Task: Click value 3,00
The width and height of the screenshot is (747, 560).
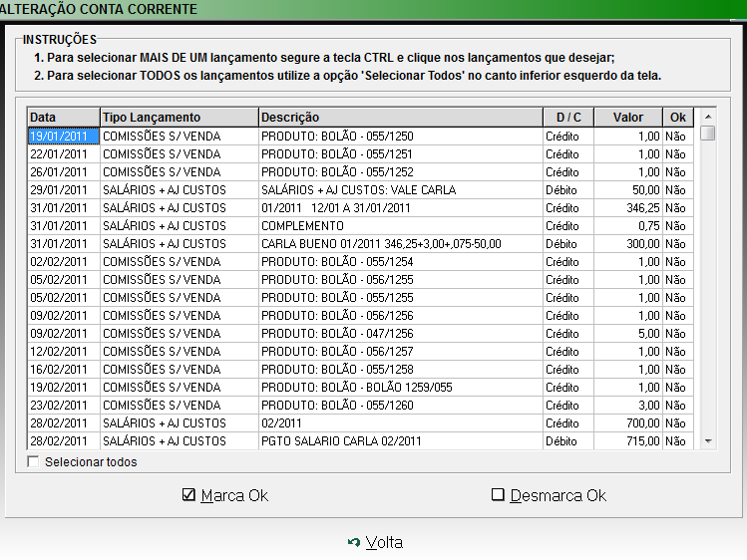Action: [628, 406]
